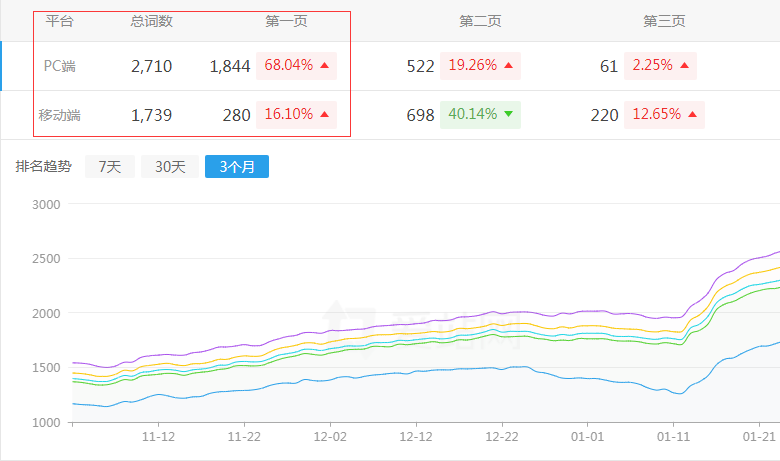Click the 第三页 column header
The image size is (780, 461).
663,21
